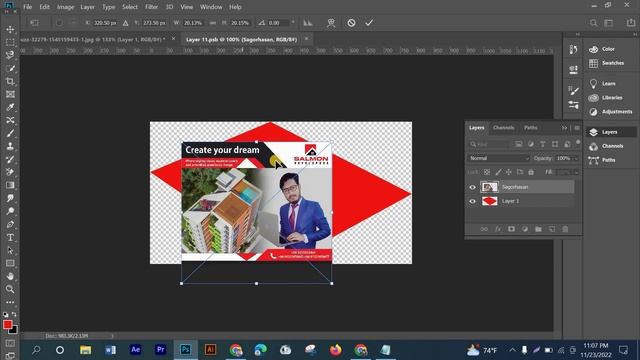The width and height of the screenshot is (640, 360).
Task: Open the Opacity slider arrow
Action: point(576,158)
